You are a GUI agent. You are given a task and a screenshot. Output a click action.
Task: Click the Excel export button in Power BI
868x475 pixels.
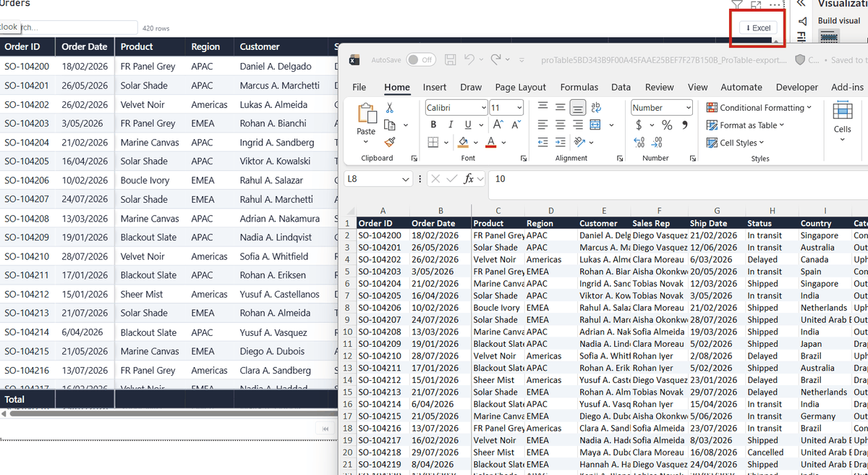point(758,28)
